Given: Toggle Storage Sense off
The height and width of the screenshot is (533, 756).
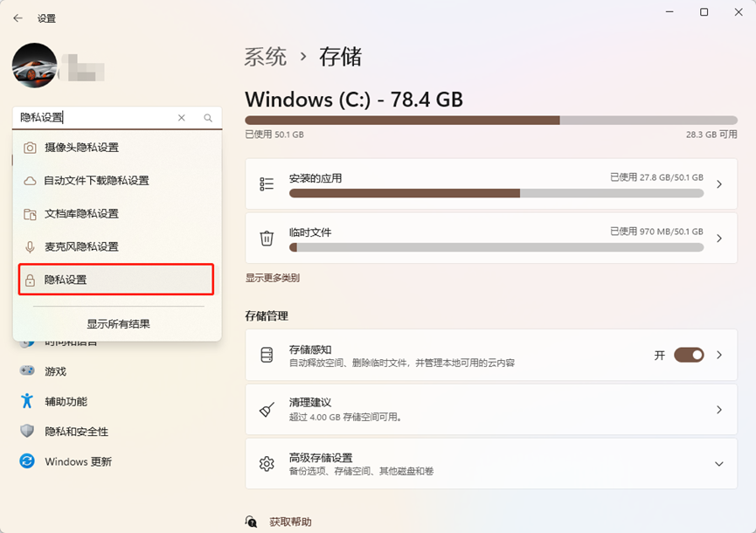Looking at the screenshot, I should click(689, 355).
